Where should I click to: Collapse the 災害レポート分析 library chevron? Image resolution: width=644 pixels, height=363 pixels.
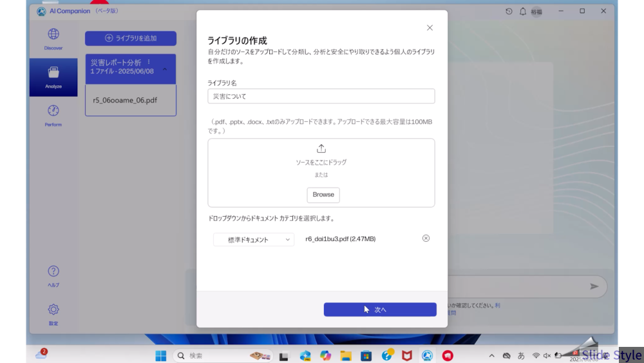[x=165, y=69]
